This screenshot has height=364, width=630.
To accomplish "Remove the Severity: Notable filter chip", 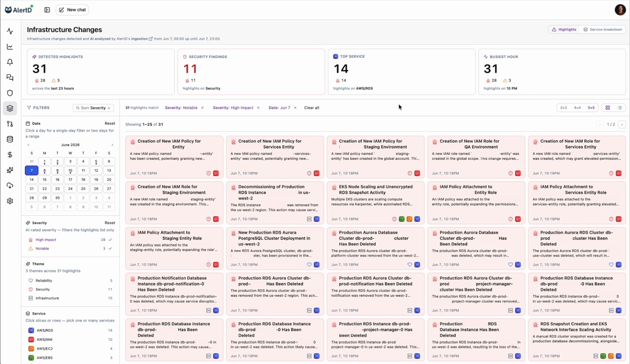I will point(202,108).
